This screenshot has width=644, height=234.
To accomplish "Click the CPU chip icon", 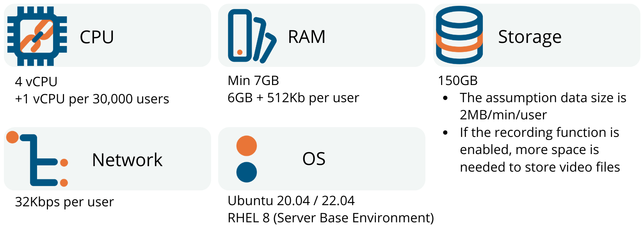I will tap(37, 36).
